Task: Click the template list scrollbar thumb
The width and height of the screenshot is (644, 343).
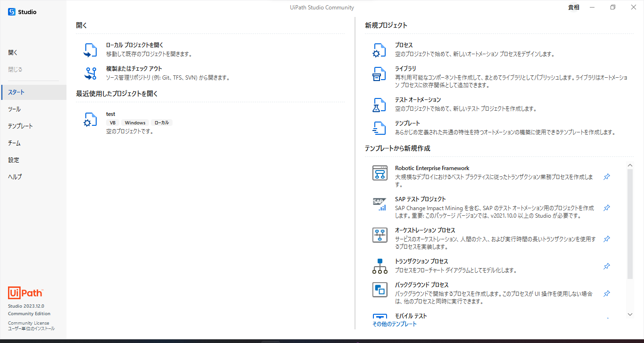Action: [x=630, y=224]
